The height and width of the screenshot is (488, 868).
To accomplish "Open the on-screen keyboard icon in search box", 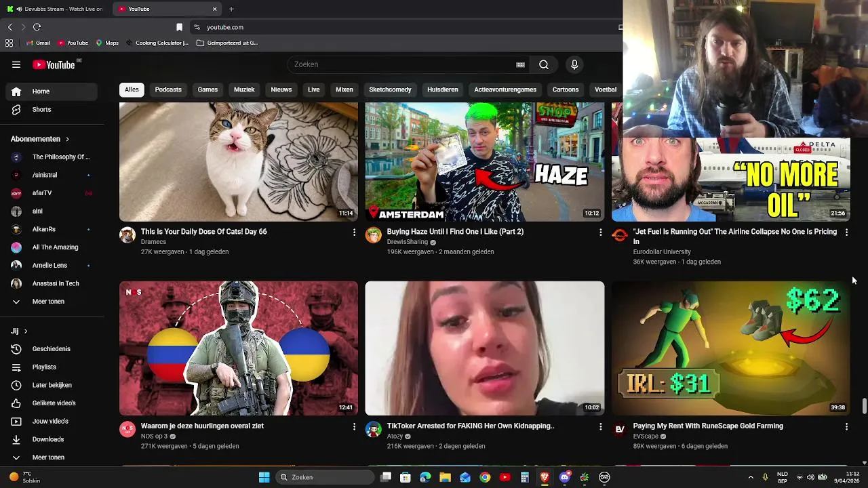I will tap(520, 64).
